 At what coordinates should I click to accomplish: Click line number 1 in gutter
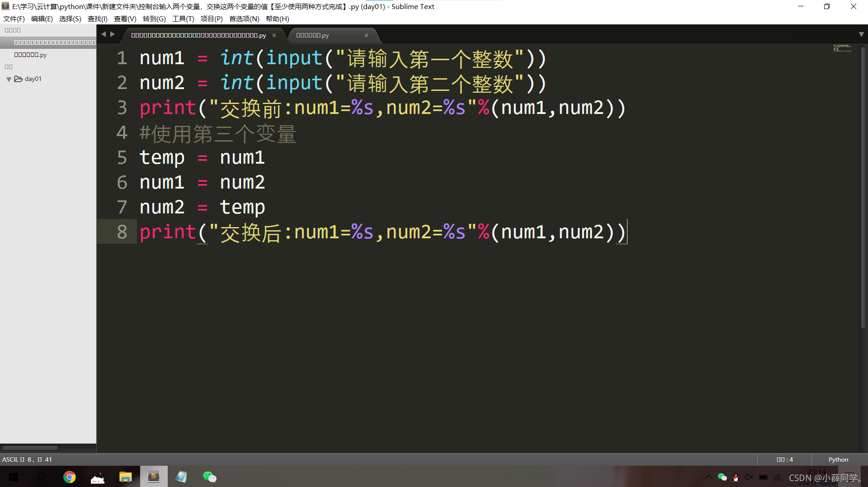coord(122,58)
